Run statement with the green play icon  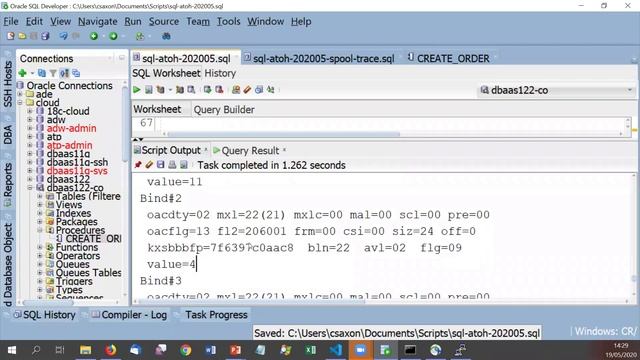[x=137, y=90]
